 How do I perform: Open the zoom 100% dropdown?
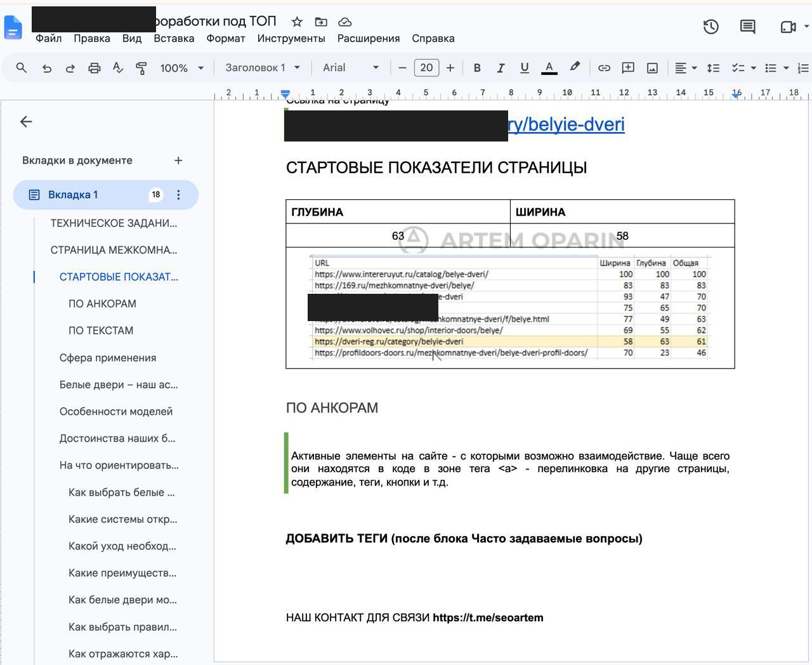point(182,68)
